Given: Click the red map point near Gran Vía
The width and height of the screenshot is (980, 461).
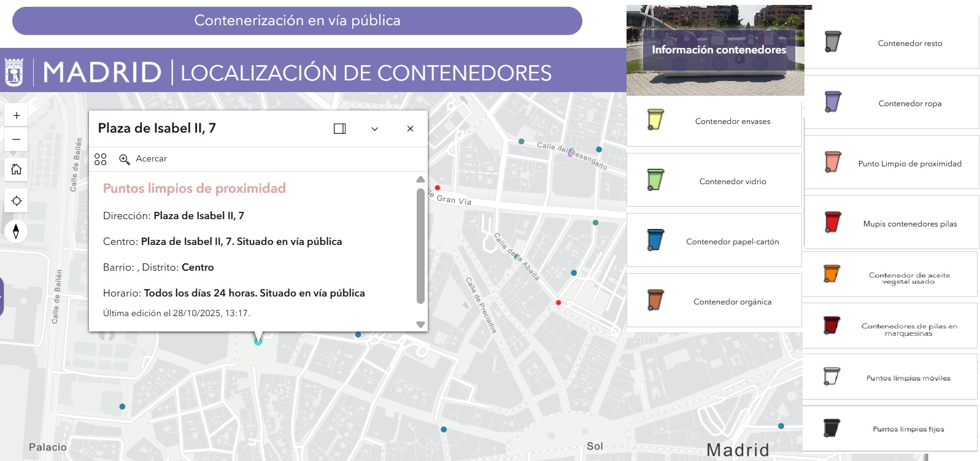Looking at the screenshot, I should coord(438,188).
